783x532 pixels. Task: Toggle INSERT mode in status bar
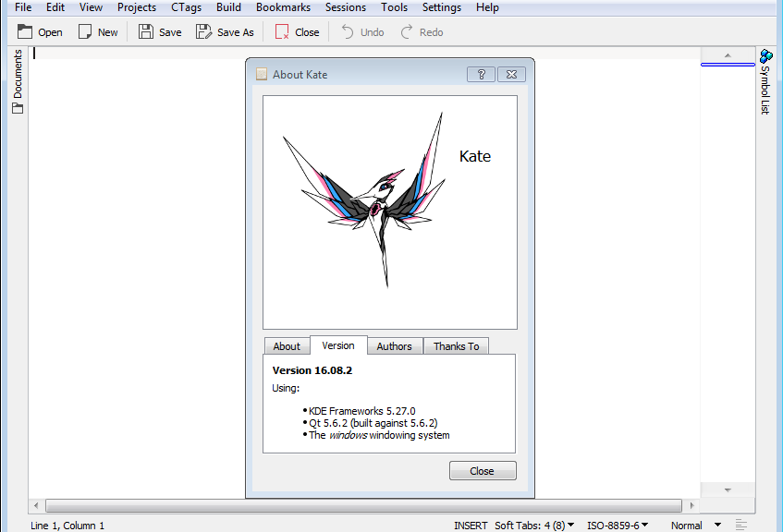(470, 525)
